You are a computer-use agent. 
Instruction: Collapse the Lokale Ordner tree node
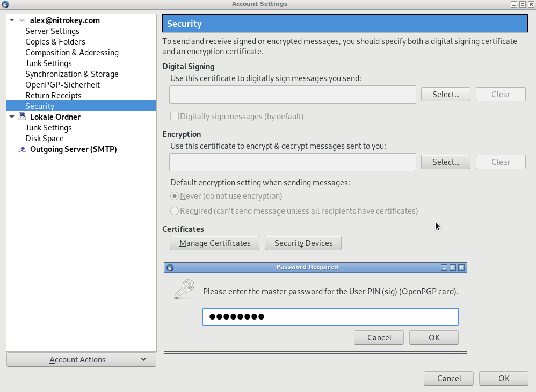pyautogui.click(x=12, y=117)
